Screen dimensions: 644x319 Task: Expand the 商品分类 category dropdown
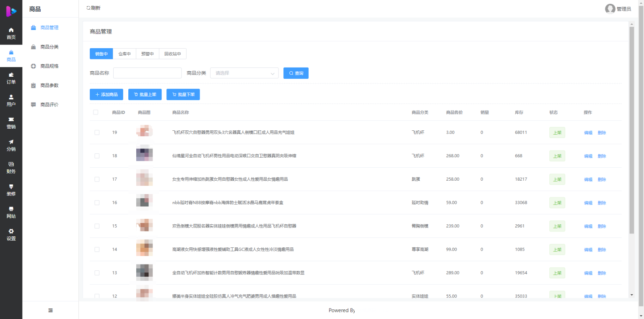(244, 73)
